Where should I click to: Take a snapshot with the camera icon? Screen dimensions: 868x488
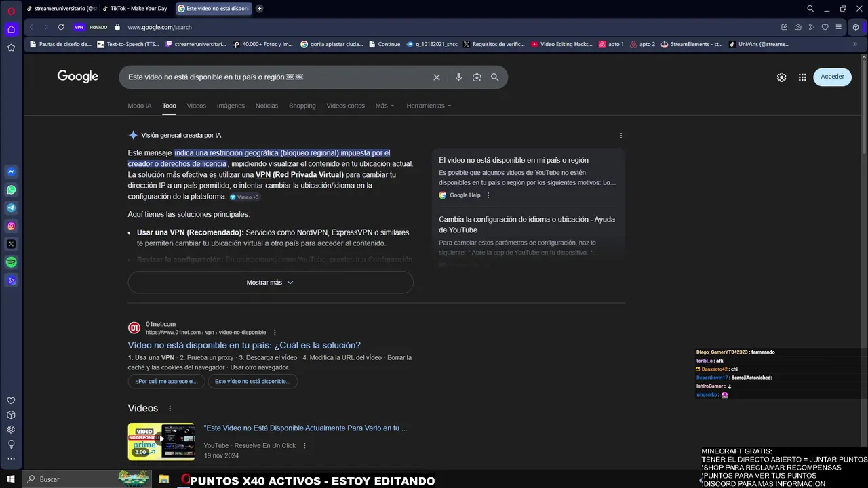click(x=798, y=27)
